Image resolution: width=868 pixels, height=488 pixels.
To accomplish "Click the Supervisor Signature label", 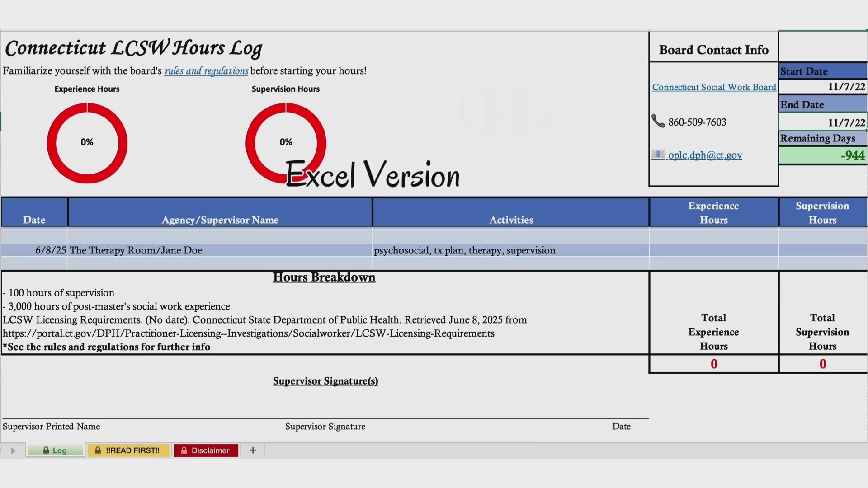I will (325, 426).
